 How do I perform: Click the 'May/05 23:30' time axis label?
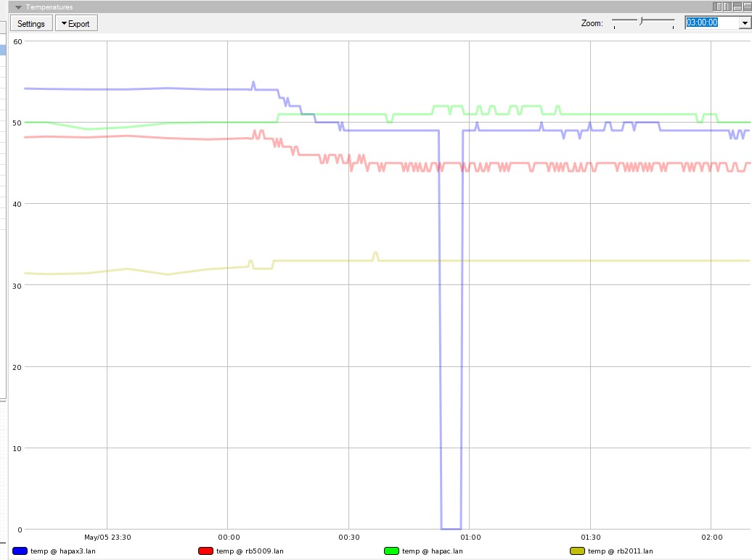(x=107, y=537)
